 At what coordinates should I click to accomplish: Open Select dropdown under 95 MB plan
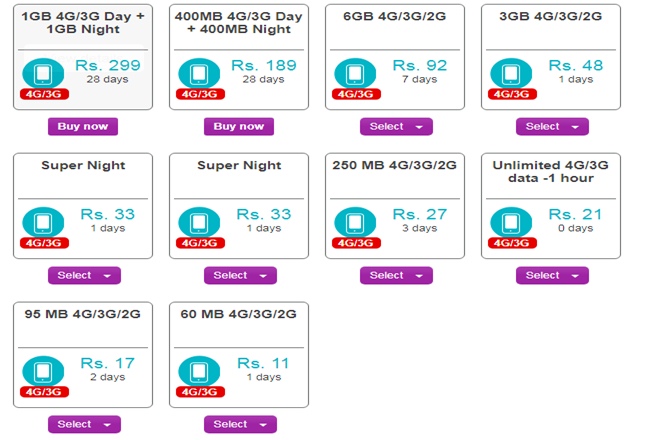tap(84, 424)
